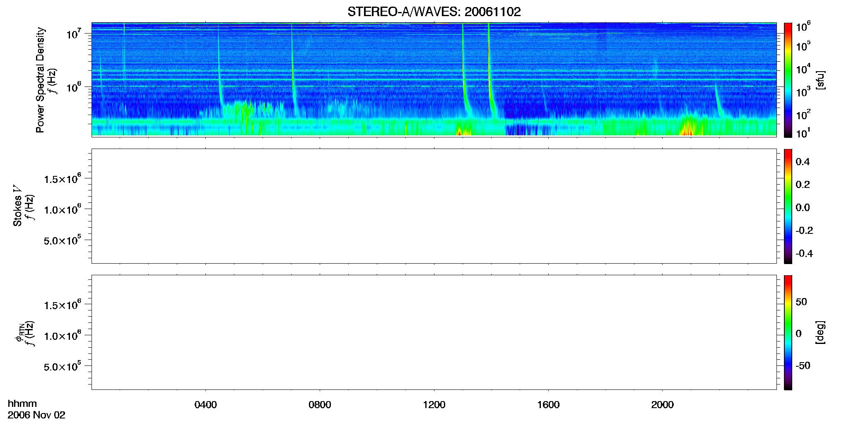The image size is (868, 447).
Task: Click the 2000 time axis label
Action: tap(662, 404)
